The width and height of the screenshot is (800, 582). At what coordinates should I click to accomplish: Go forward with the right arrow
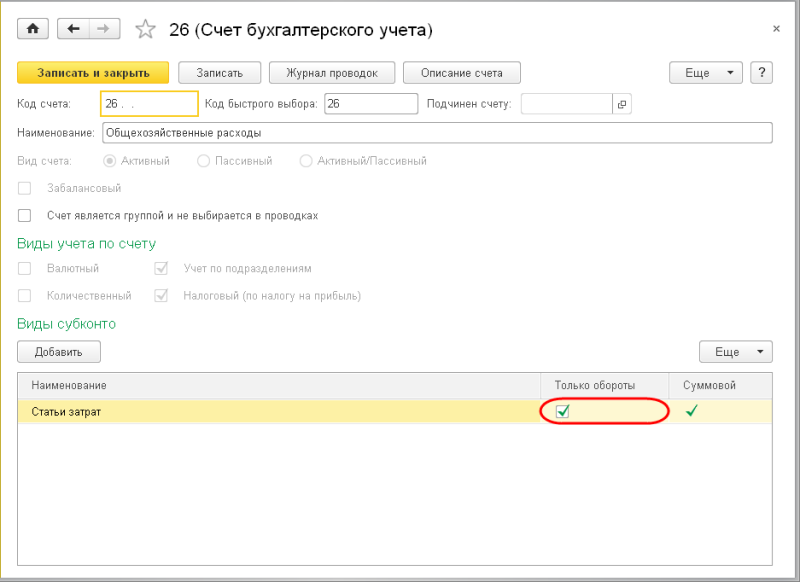pyautogui.click(x=101, y=29)
